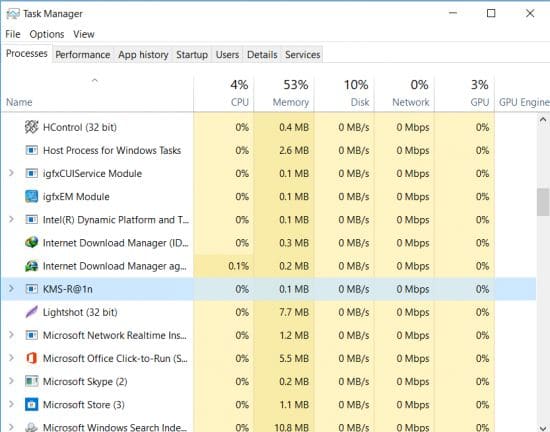Switch to the Performance tab

pos(83,55)
